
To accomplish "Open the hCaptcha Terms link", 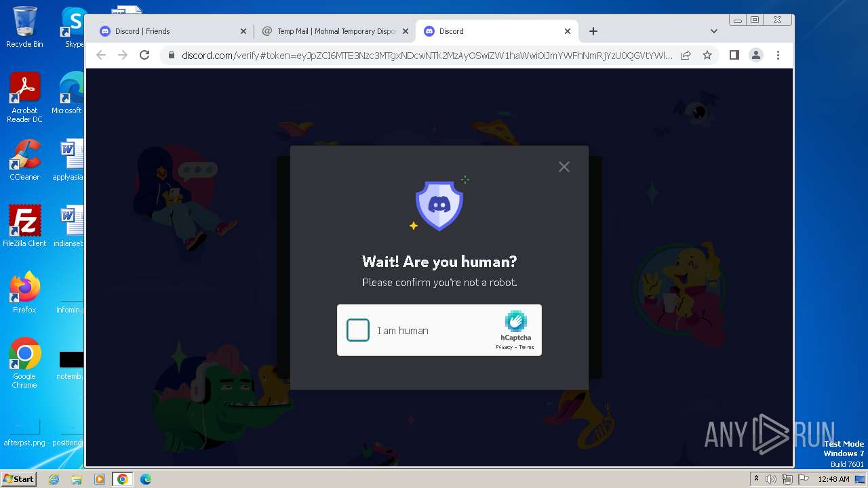I will tap(526, 347).
